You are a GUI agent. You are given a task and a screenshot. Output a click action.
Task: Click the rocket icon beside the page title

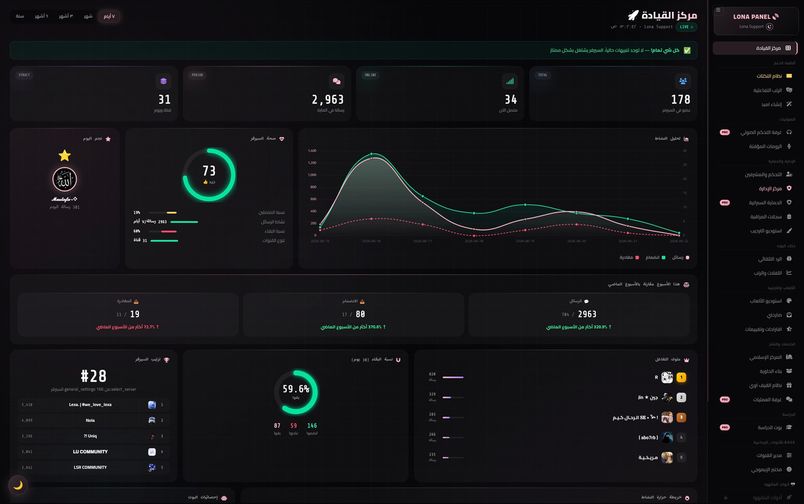coord(633,15)
